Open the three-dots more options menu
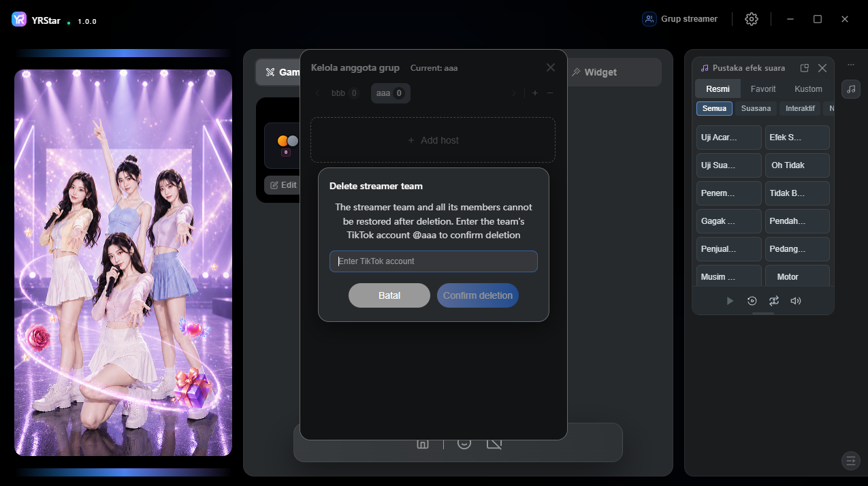Screen dimensions: 868x486 [851, 65]
